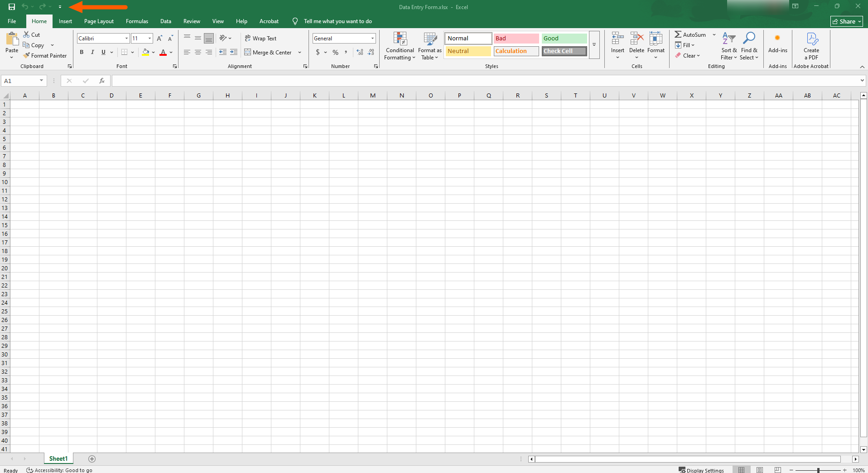Toggle Align Left

[x=187, y=52]
